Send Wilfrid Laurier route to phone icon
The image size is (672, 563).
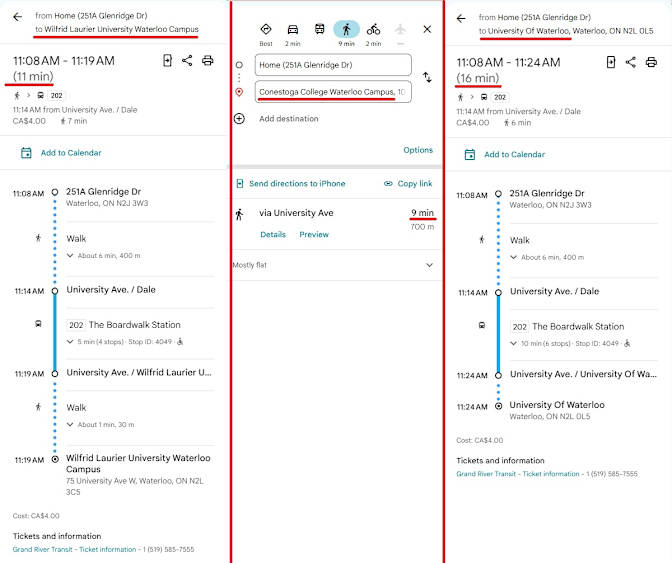[x=168, y=60]
